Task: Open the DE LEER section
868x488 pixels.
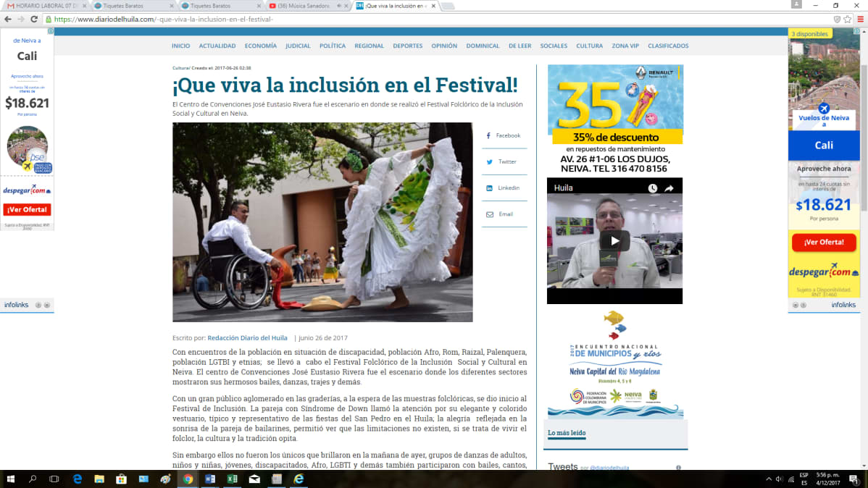Action: [519, 46]
